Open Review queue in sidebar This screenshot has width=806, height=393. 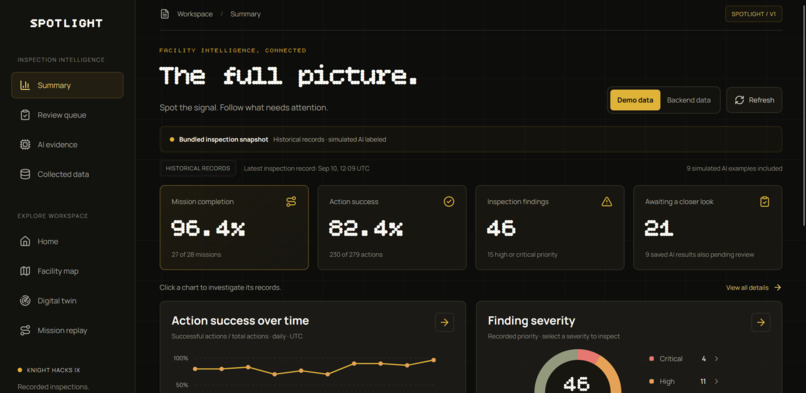tap(67, 115)
